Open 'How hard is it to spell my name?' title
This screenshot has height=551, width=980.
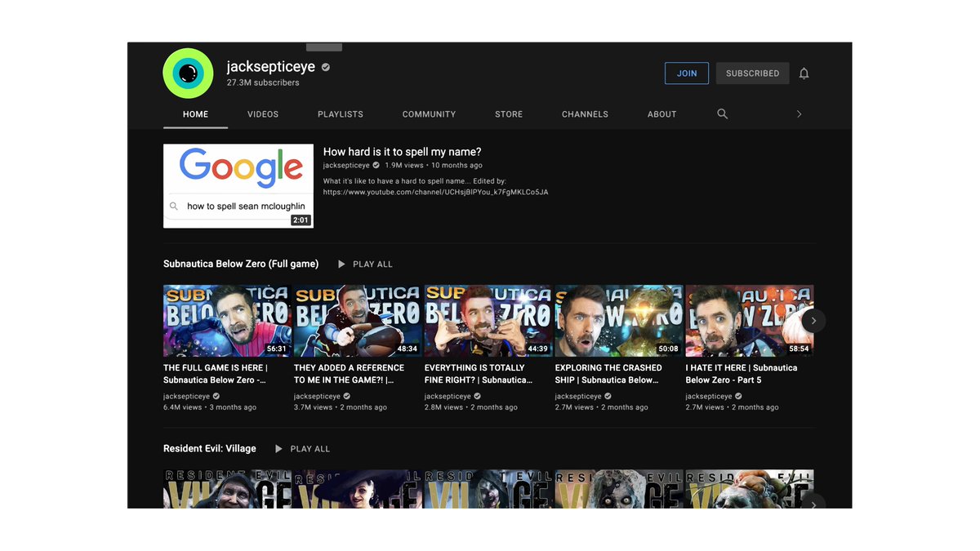click(x=402, y=152)
